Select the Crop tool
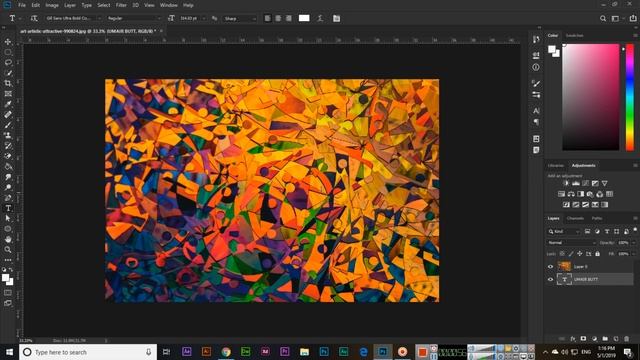Image resolution: width=640 pixels, height=360 pixels. 8,83
